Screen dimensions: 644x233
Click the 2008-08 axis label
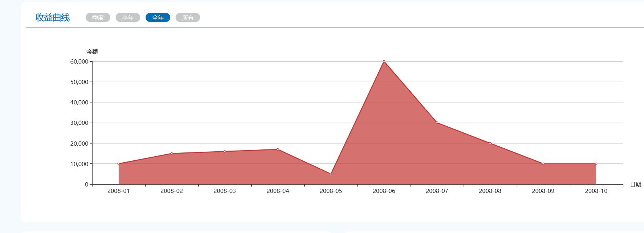pyautogui.click(x=490, y=191)
